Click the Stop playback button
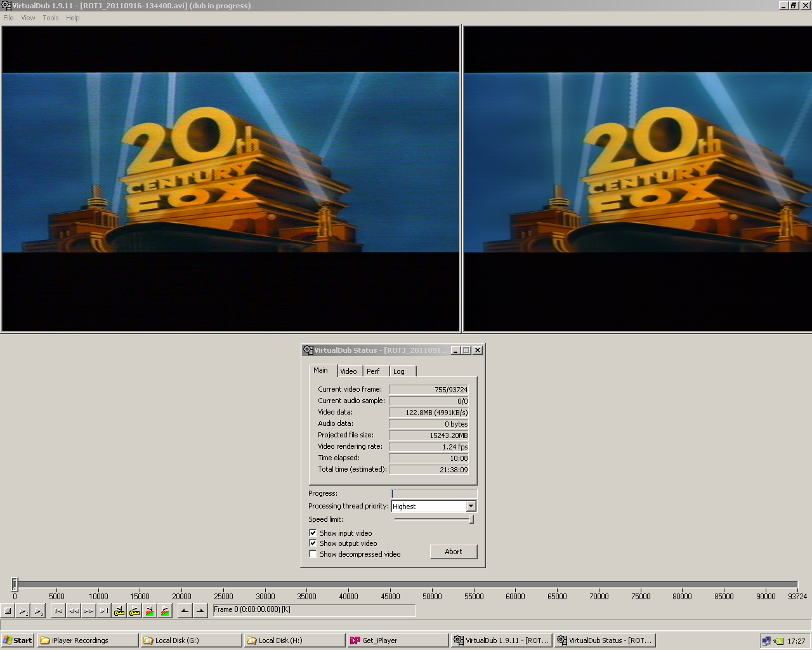 [x=8, y=611]
